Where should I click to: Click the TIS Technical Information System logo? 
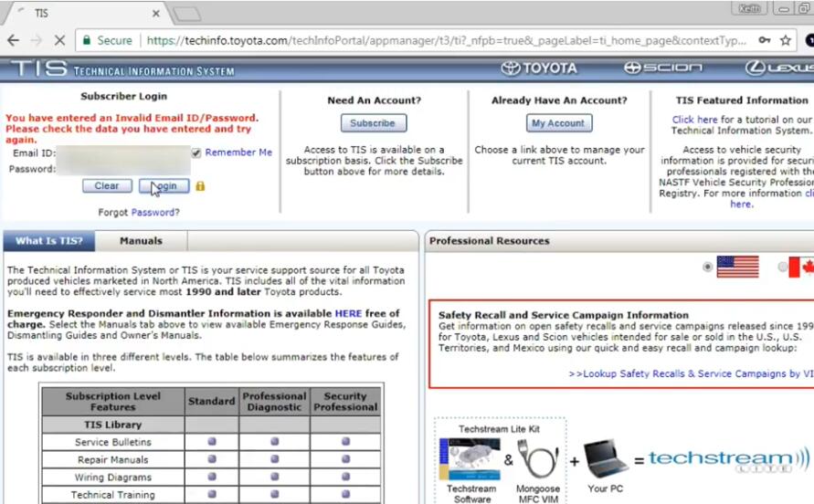pos(122,68)
